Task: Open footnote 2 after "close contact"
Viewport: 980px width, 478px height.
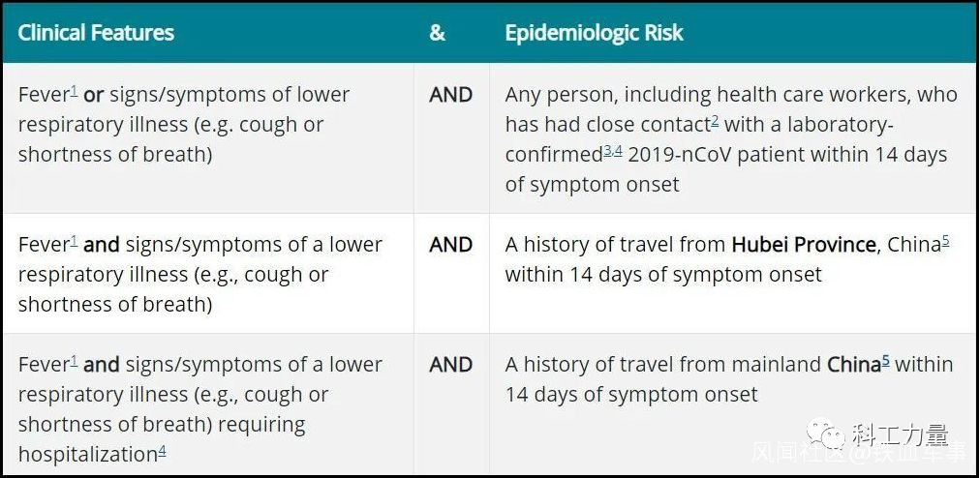Action: tap(715, 122)
